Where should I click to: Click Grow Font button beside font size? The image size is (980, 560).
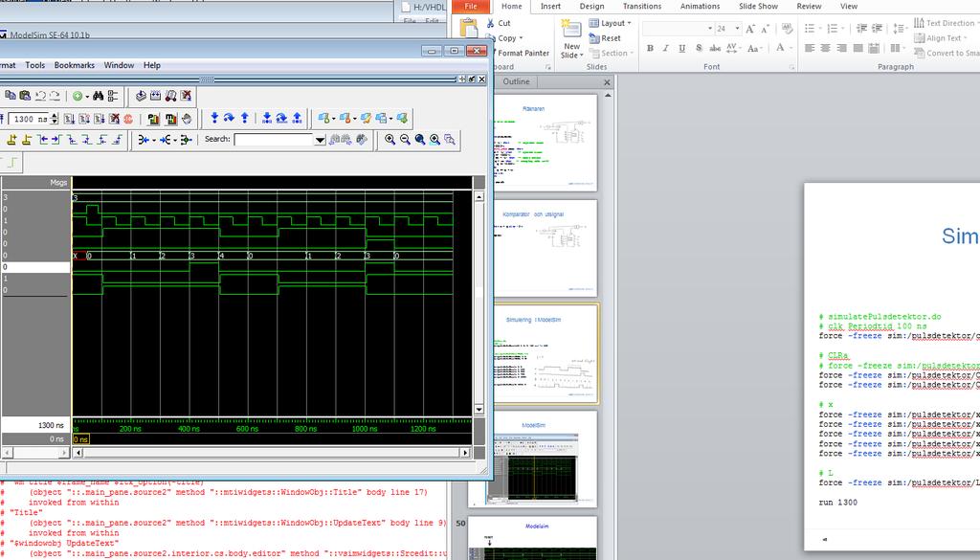point(750,29)
